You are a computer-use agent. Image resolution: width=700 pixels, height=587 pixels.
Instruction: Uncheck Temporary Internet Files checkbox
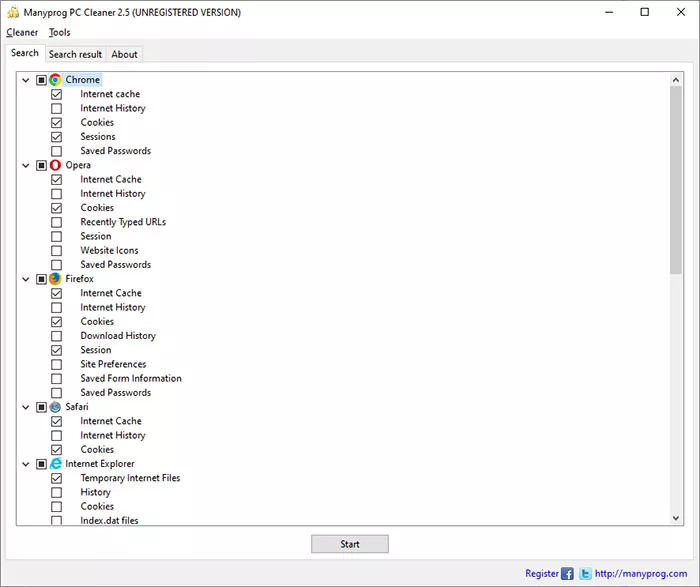click(56, 478)
